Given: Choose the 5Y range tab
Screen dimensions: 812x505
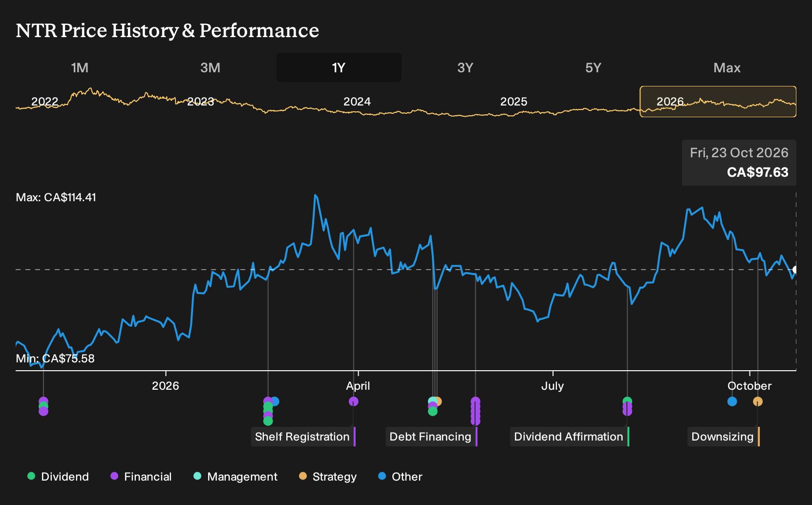Looking at the screenshot, I should (x=593, y=67).
